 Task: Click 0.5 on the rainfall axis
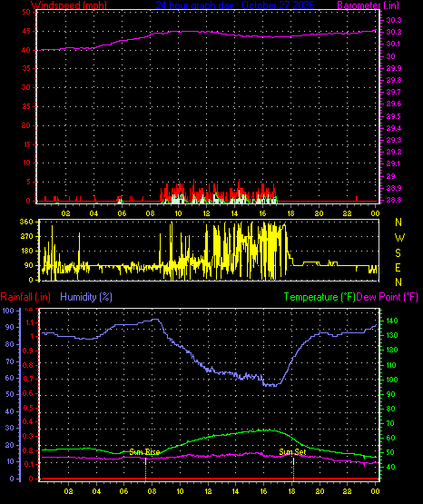[28, 408]
